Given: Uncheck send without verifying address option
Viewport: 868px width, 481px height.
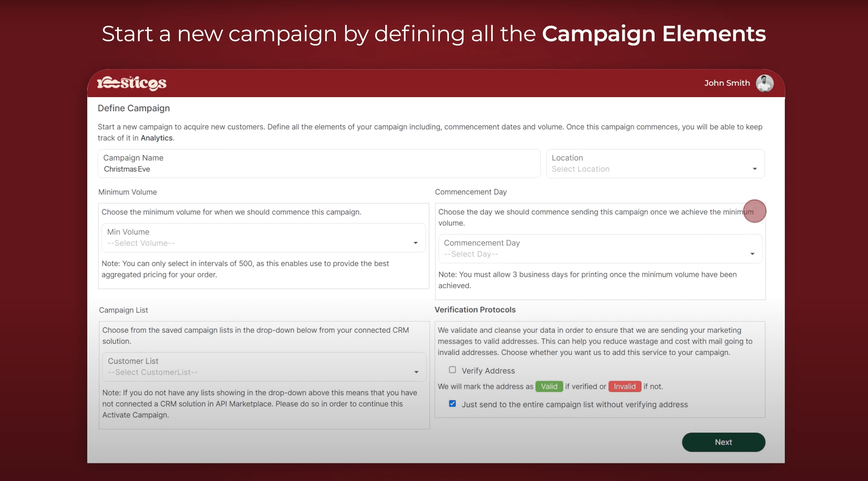Looking at the screenshot, I should pyautogui.click(x=453, y=404).
